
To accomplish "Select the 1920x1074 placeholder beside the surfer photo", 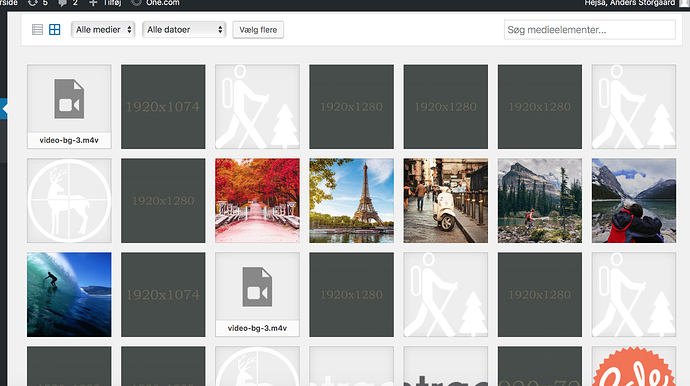I will tap(163, 294).
